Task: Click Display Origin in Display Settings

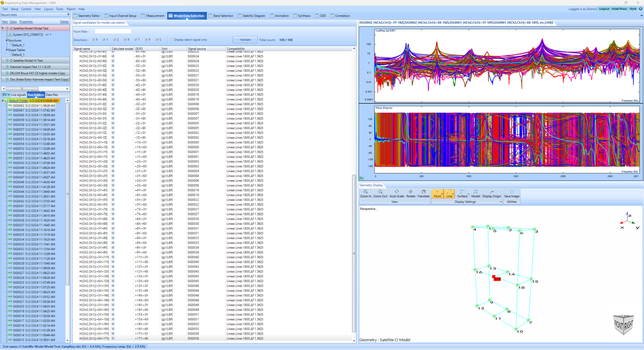Action: pyautogui.click(x=492, y=194)
